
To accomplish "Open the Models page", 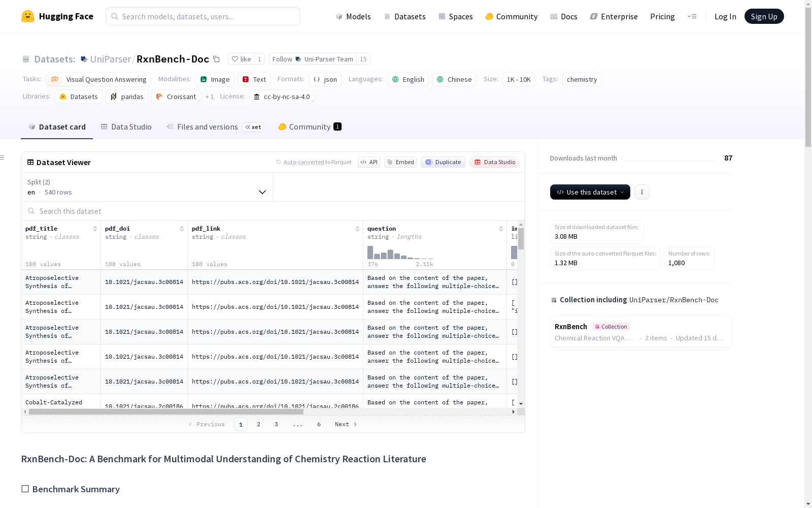I will (353, 16).
